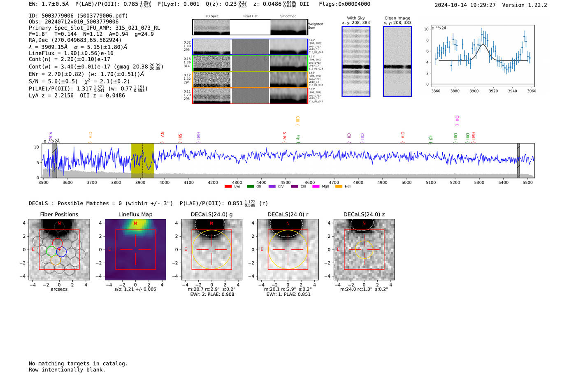Click the orange HeII legend swatch
Viewport: 576px width, 392px height.
click(x=339, y=187)
